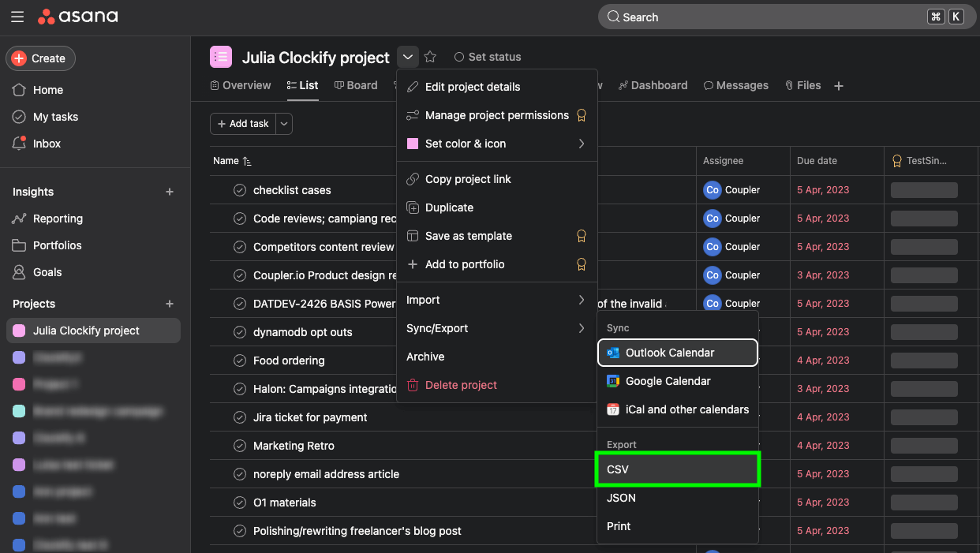Image resolution: width=980 pixels, height=553 pixels.
Task: Select the Duplicate project icon
Action: point(413,207)
